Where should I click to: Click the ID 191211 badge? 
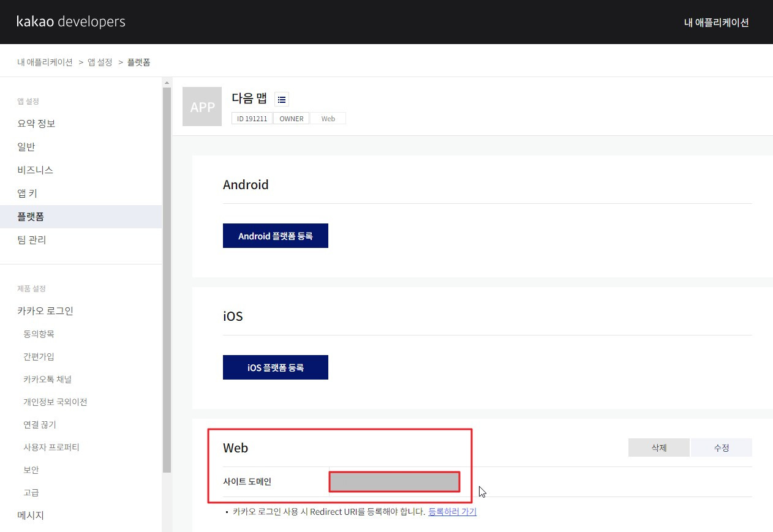click(252, 119)
